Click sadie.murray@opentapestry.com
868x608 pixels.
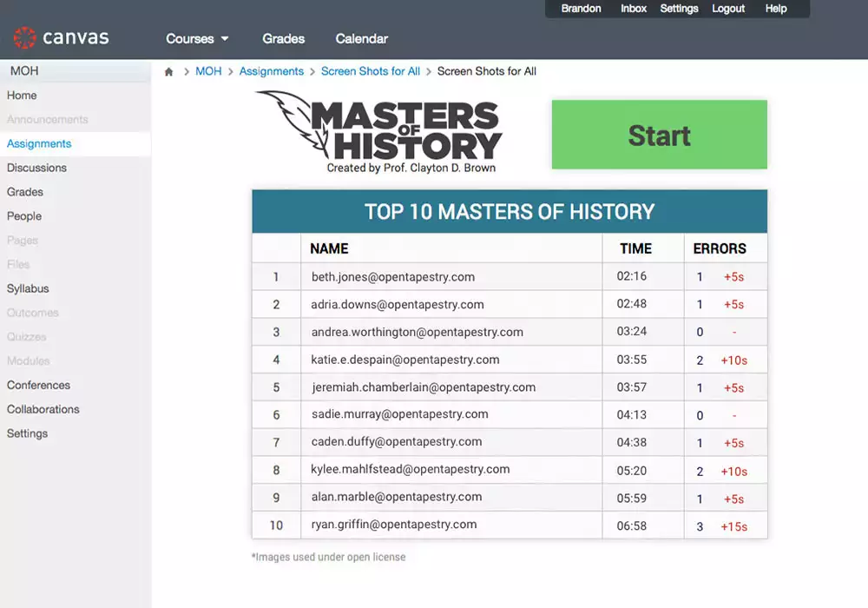pyautogui.click(x=399, y=414)
